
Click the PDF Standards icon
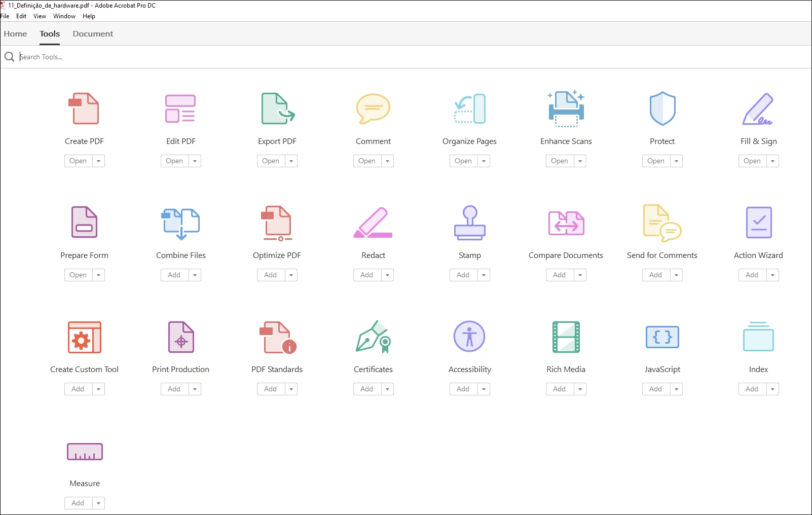278,337
